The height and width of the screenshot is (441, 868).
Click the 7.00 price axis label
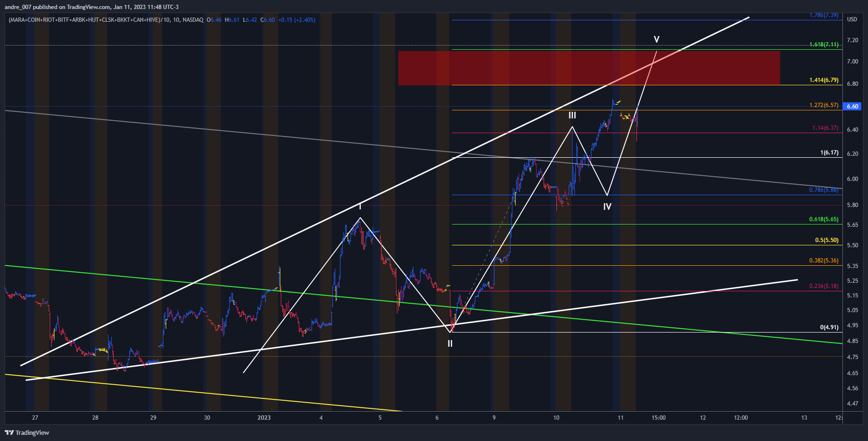852,62
